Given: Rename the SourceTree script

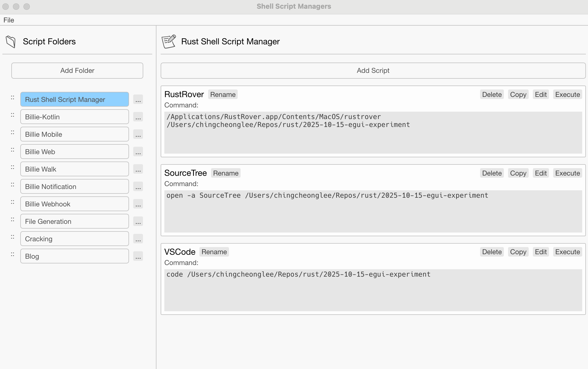Looking at the screenshot, I should 226,173.
